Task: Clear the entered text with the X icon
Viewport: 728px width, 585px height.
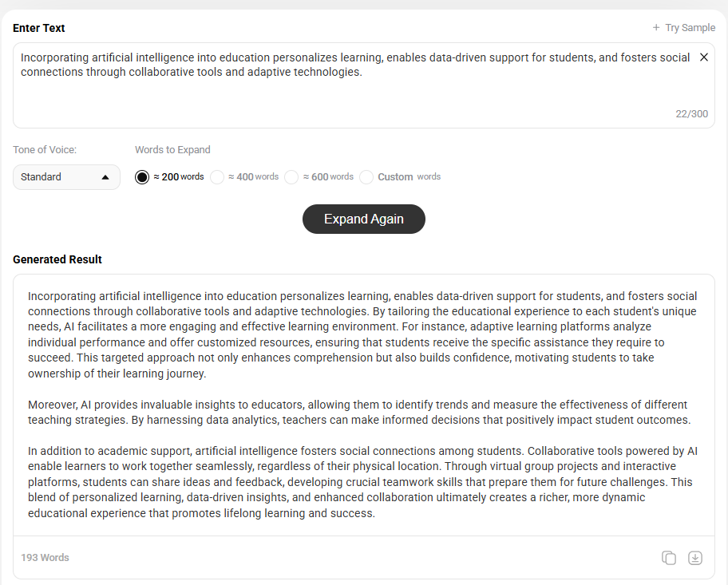Action: click(703, 57)
